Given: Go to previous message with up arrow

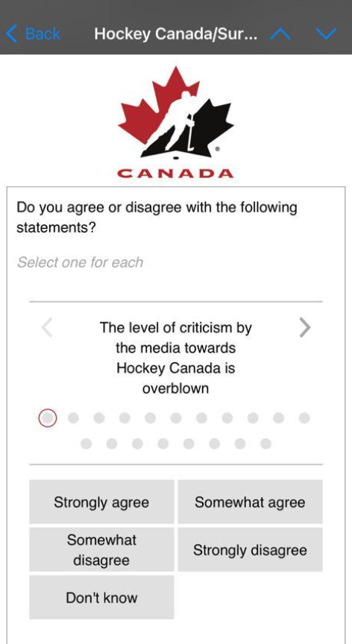Looking at the screenshot, I should click(x=280, y=34).
